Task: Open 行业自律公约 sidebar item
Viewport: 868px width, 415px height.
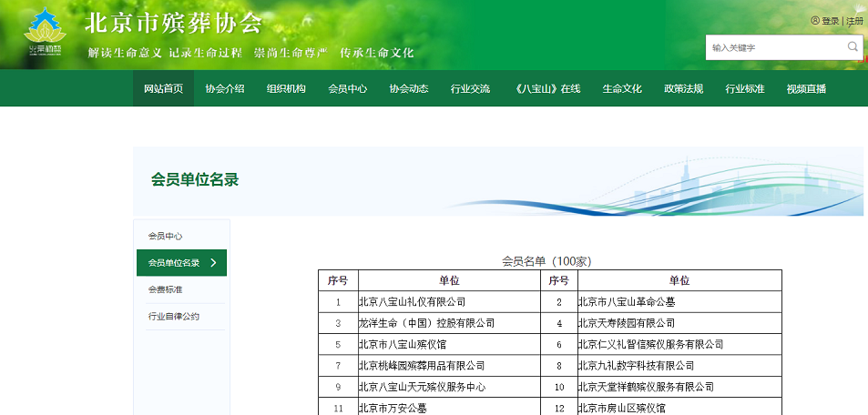Action: (174, 317)
